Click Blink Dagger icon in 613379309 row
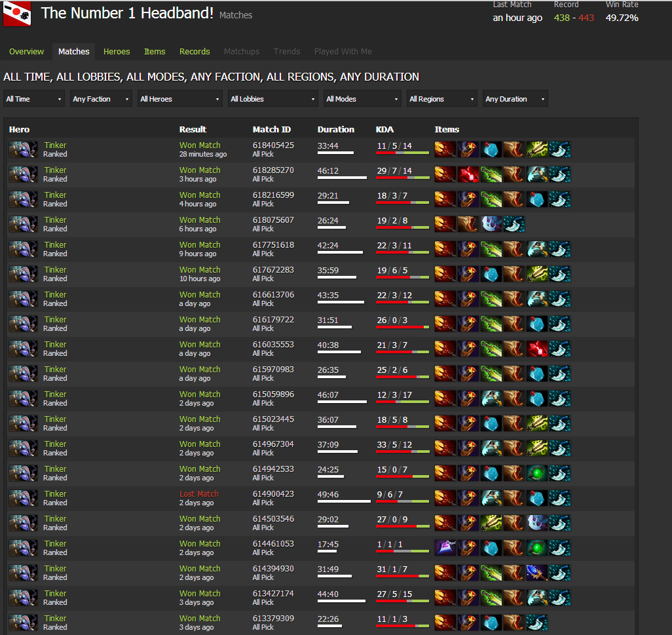Image resolution: width=672 pixels, height=635 pixels. 537,623
